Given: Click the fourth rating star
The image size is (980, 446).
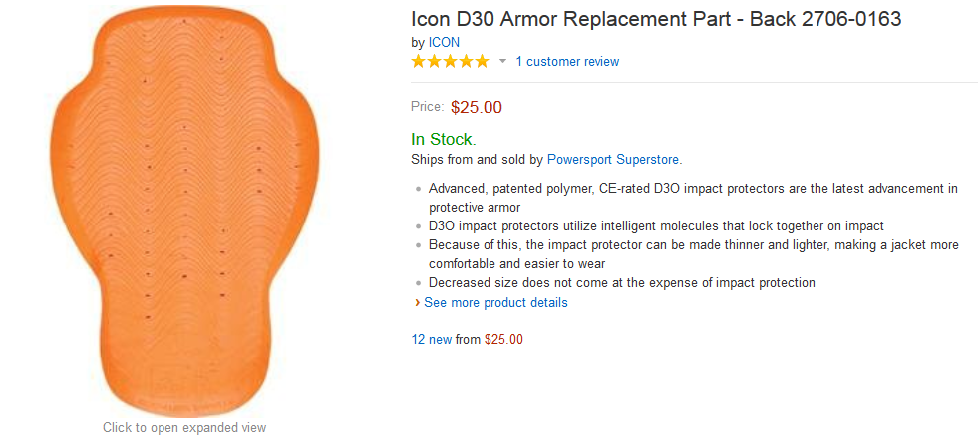Looking at the screenshot, I should (x=466, y=62).
